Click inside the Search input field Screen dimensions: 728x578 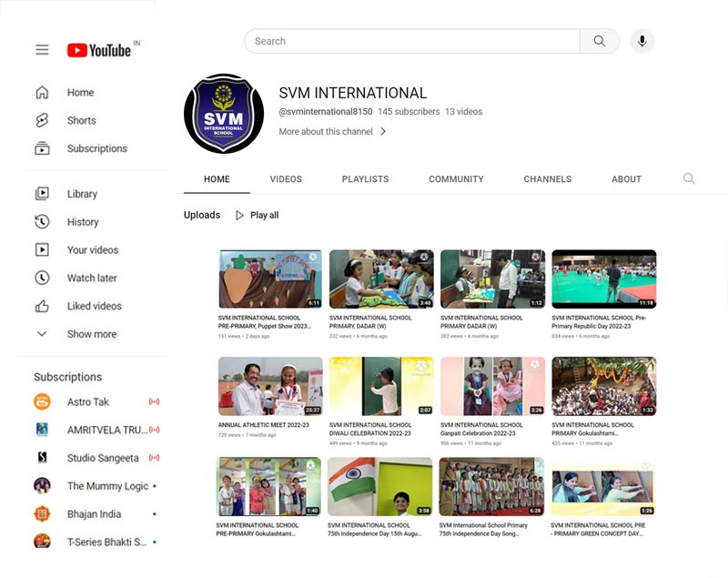click(x=412, y=41)
